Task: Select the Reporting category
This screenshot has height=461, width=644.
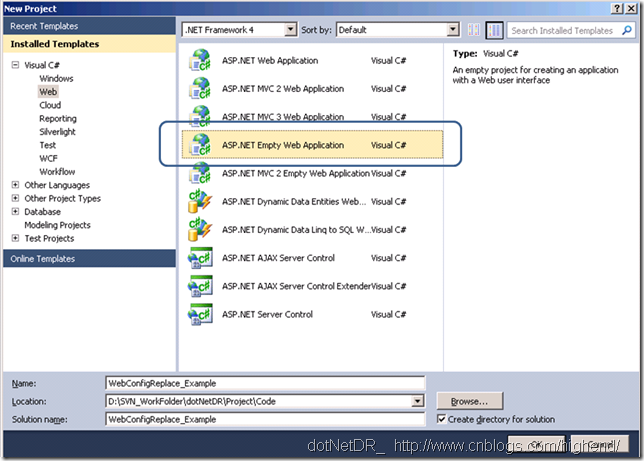Action: [x=58, y=118]
